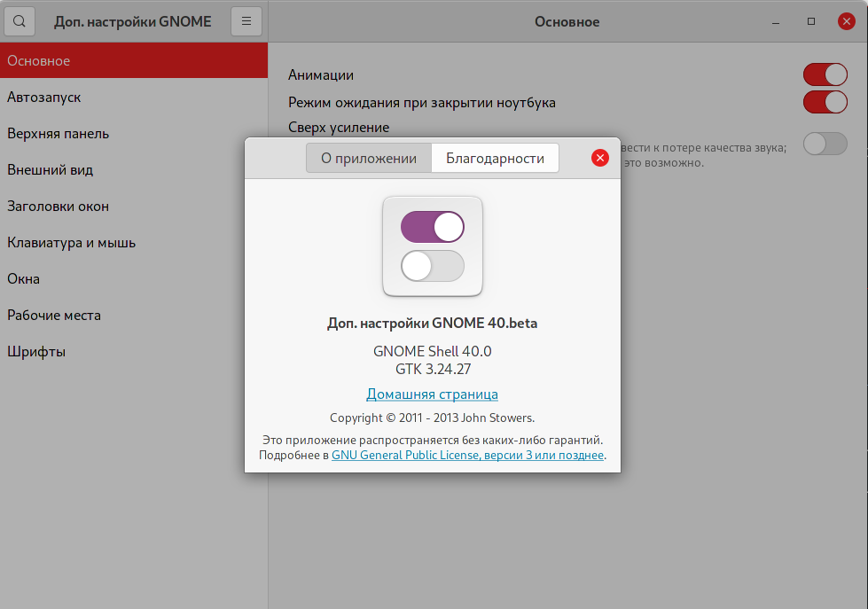Open the Верхняя панель section
This screenshot has height=609, width=868.
(x=134, y=134)
